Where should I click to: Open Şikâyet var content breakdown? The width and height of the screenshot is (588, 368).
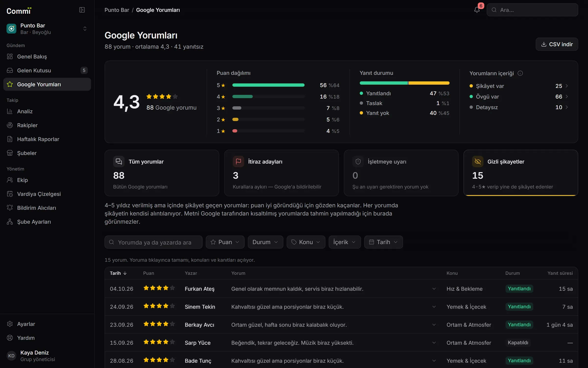pyautogui.click(x=518, y=86)
